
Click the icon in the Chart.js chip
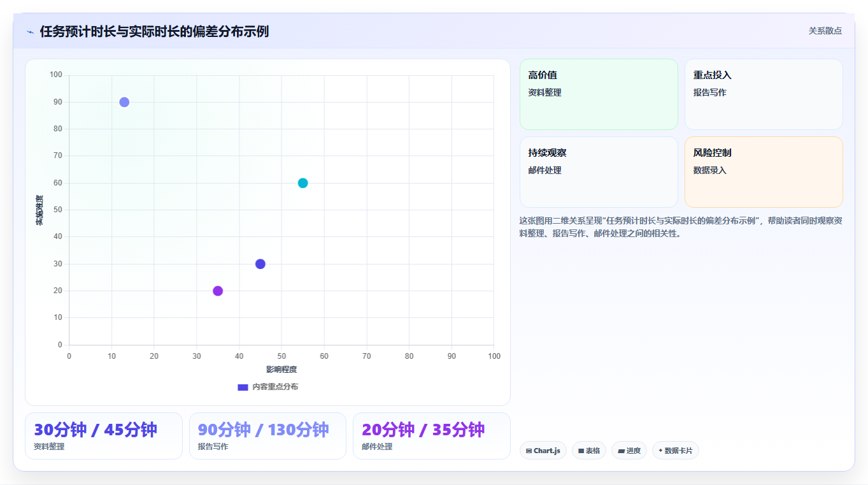click(529, 451)
